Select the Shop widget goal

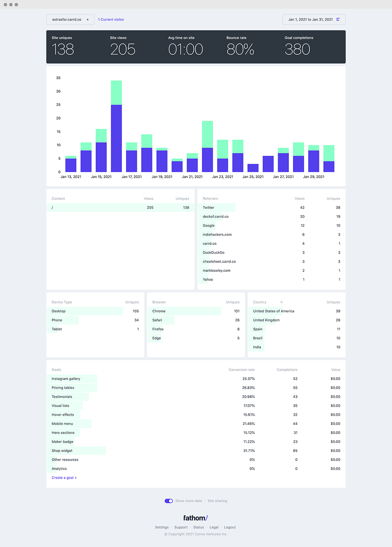(x=196, y=451)
